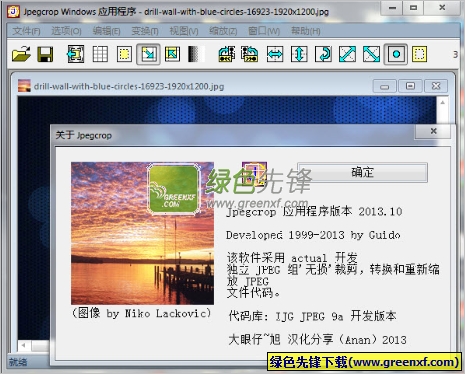Minimize the drill-wall image child window
Image resolution: width=465 pixels, height=374 pixels.
click(384, 86)
